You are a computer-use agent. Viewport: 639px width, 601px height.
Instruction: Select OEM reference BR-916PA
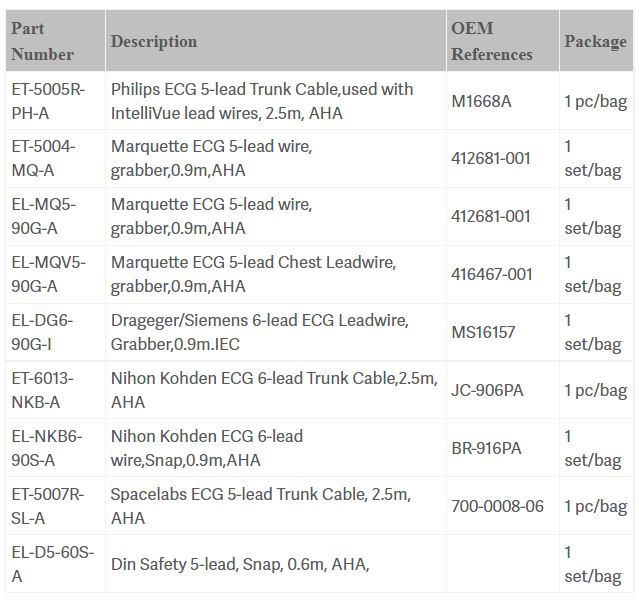(x=487, y=448)
